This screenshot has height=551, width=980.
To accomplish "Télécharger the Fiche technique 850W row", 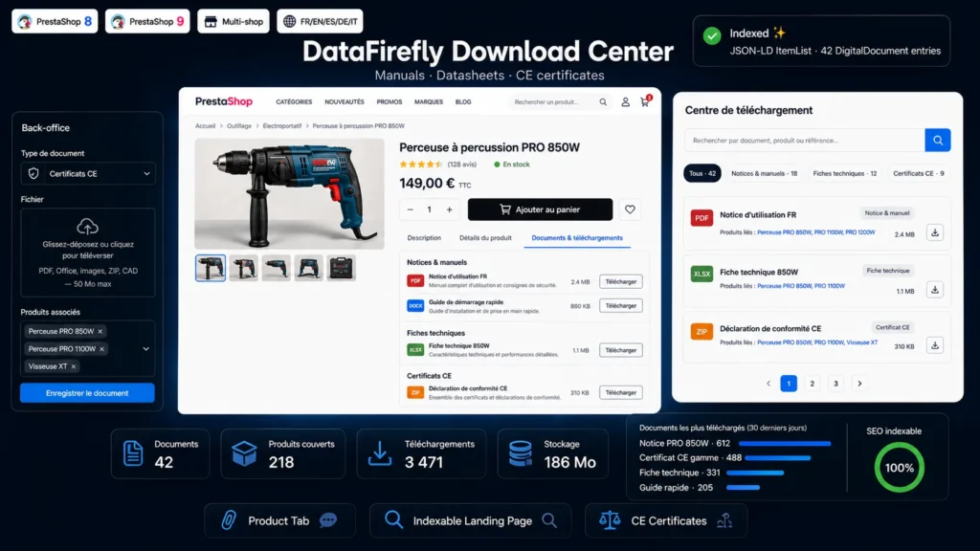I will (x=620, y=350).
